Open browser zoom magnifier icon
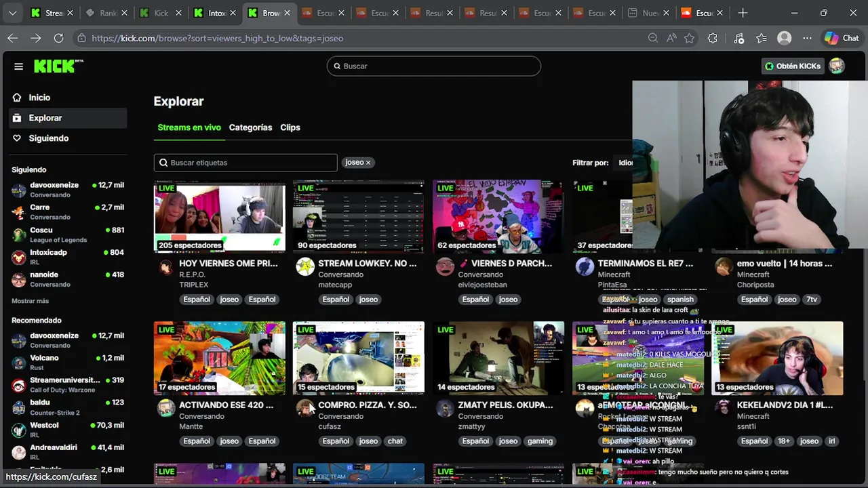Screen dimensions: 868x488 pos(653,38)
